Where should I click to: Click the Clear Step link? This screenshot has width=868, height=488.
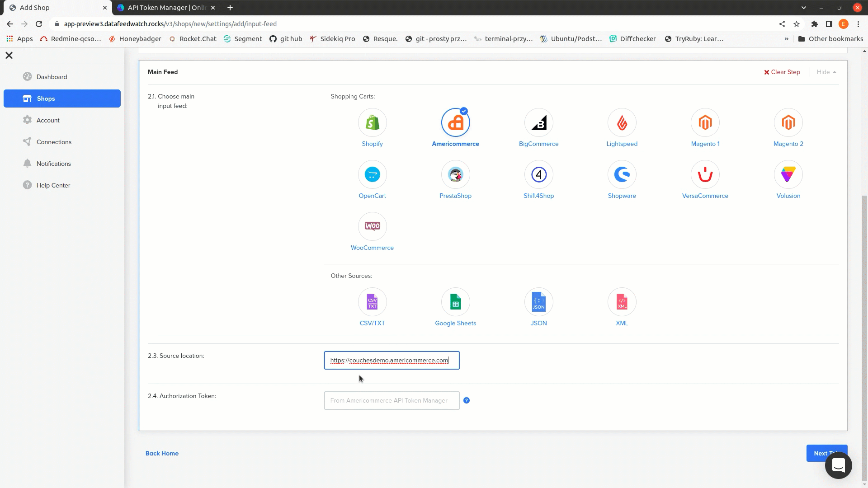[x=782, y=72]
